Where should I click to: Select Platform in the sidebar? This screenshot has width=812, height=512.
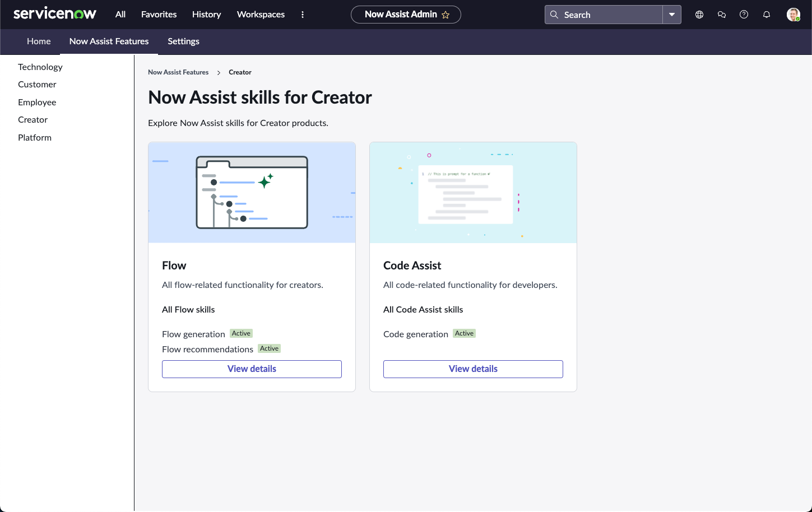point(35,138)
